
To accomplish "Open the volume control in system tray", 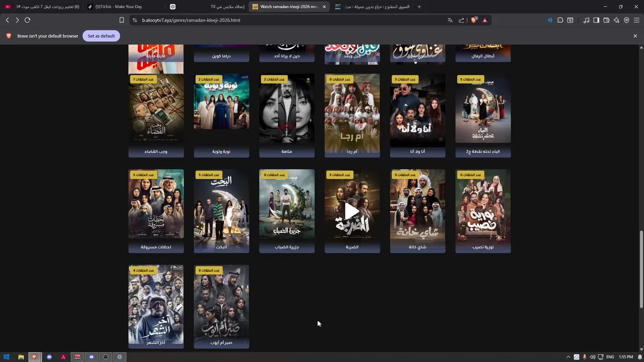I will click(x=592, y=357).
